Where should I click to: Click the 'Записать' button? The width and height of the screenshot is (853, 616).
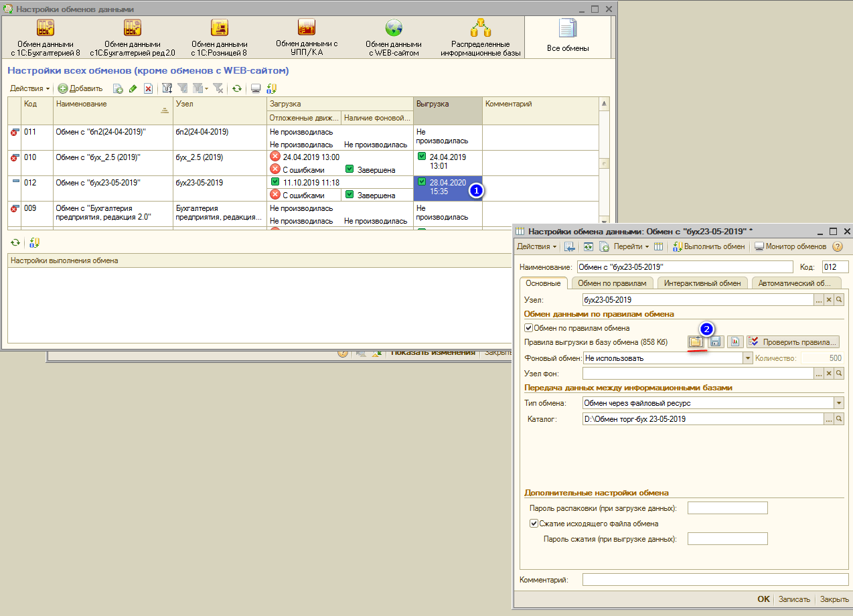[793, 599]
